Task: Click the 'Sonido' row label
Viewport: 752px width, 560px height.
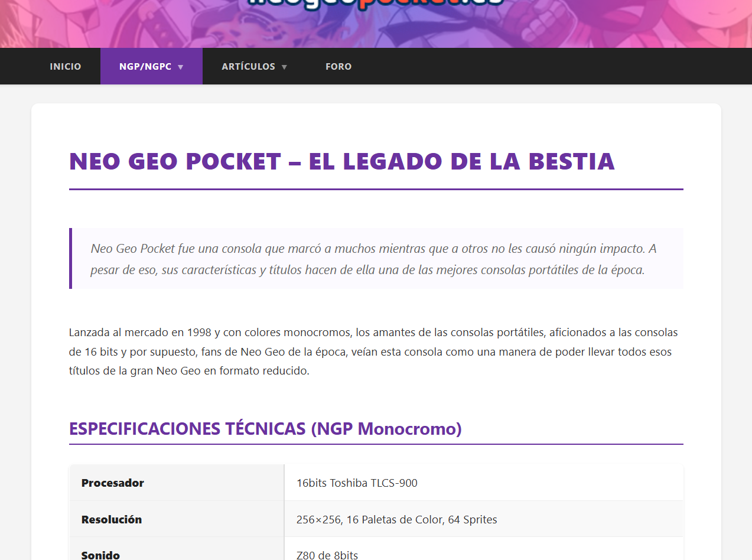Action: coord(100,554)
